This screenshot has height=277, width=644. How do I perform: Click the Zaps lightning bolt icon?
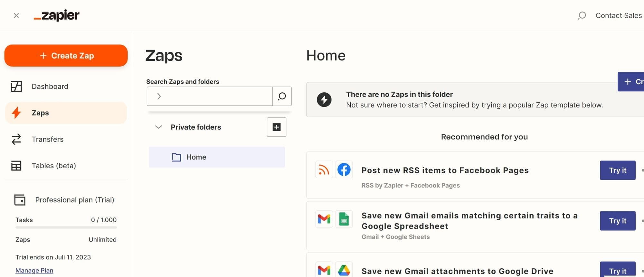(x=16, y=113)
